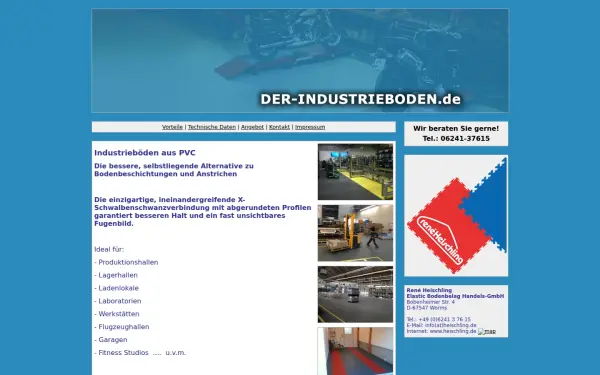Go to the Angebot page

click(252, 127)
